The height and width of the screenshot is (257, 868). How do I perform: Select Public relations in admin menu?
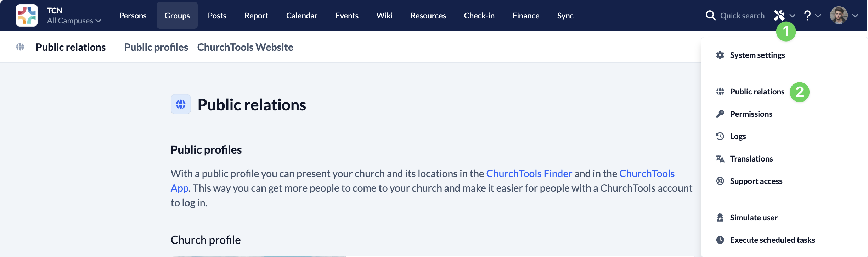point(757,92)
